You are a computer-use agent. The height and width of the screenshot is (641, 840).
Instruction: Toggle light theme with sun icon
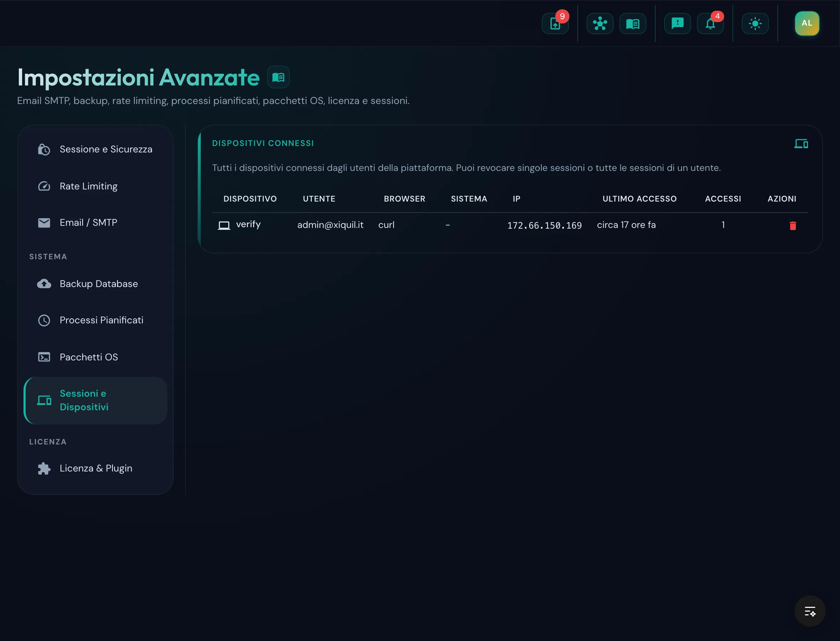[755, 24]
